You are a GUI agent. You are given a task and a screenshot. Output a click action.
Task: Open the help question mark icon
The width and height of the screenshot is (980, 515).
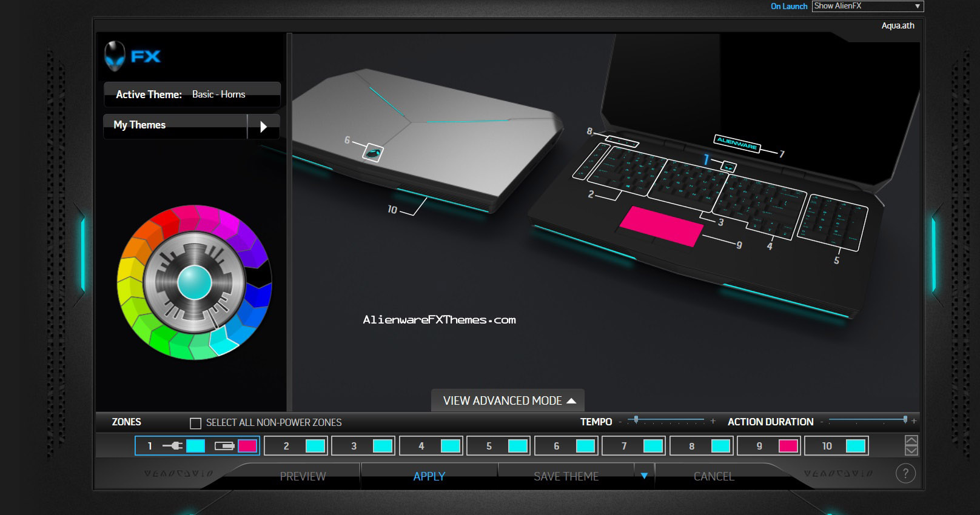[905, 474]
